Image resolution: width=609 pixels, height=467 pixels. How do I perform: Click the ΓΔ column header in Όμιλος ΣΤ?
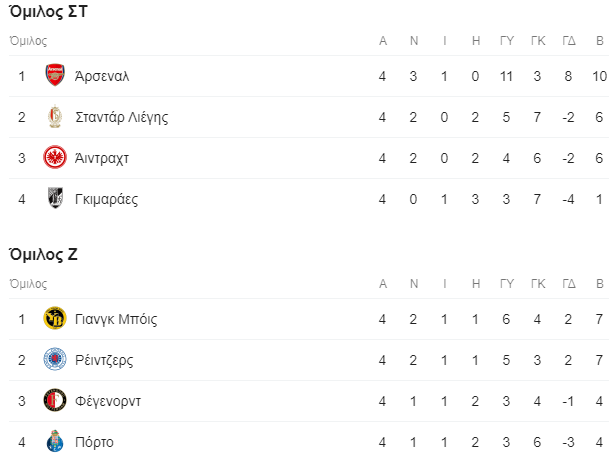pyautogui.click(x=569, y=41)
